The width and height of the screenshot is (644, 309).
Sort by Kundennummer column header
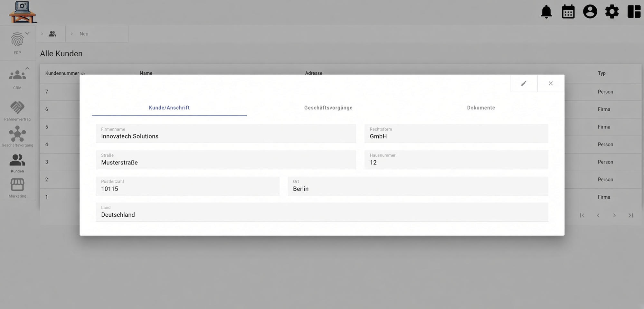[x=62, y=73]
